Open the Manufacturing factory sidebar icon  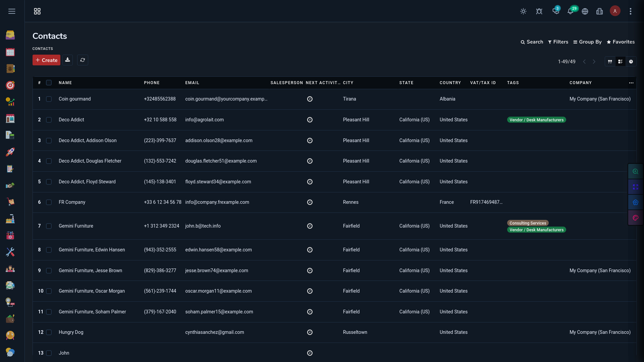[x=10, y=219]
